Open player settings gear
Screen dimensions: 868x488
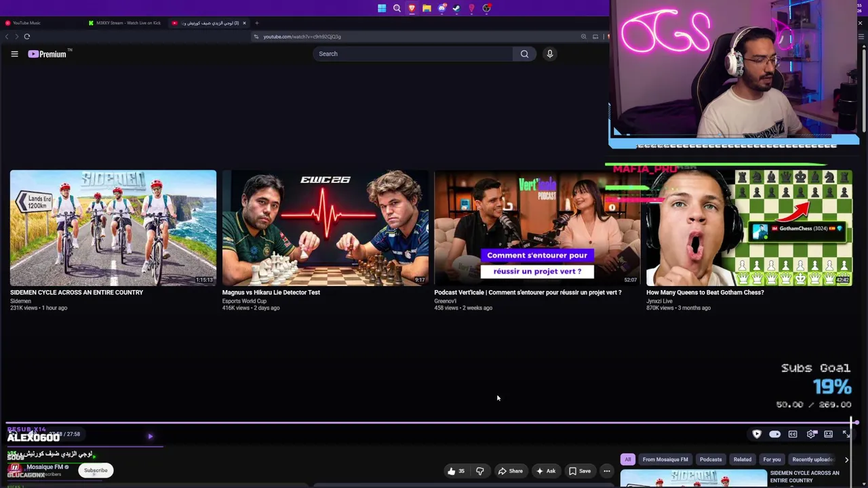click(x=811, y=434)
